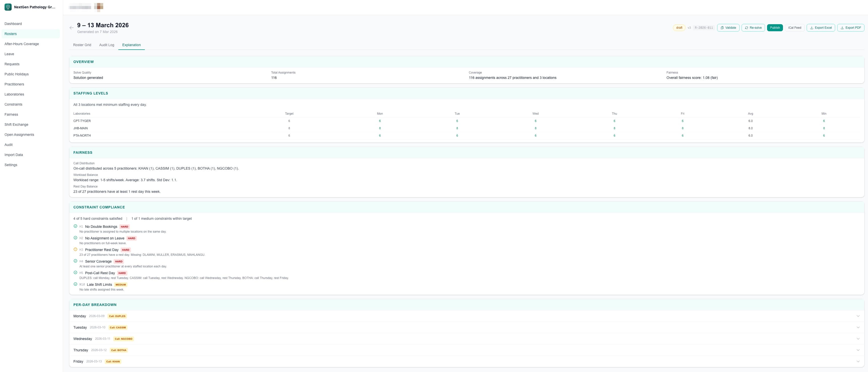Viewport: 868px width, 372px height.
Task: Click the '9 – 13 March 2026' heading
Action: point(103,25)
